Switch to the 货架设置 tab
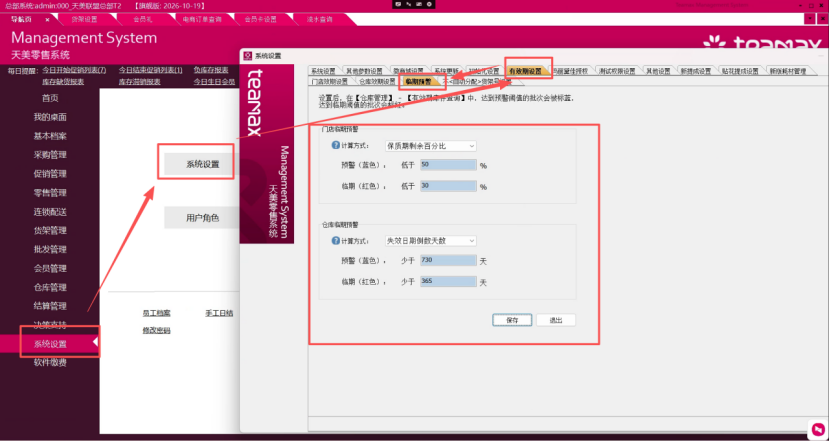Viewport: 829px width, 441px height. [85, 20]
